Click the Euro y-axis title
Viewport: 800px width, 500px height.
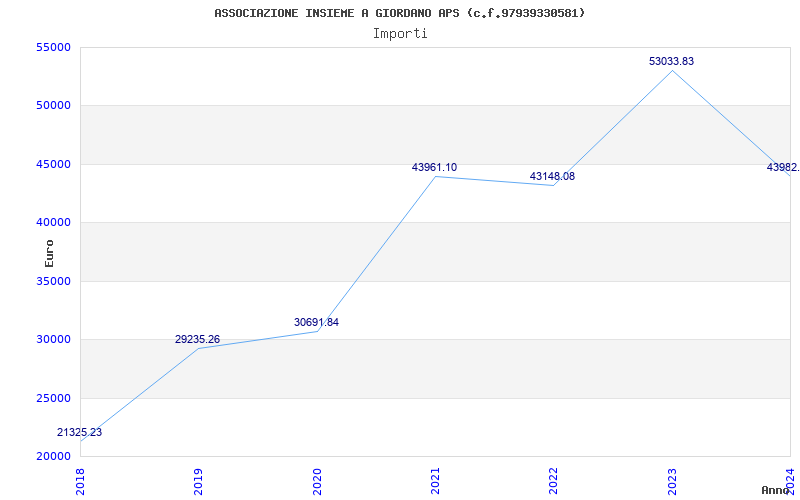point(50,252)
